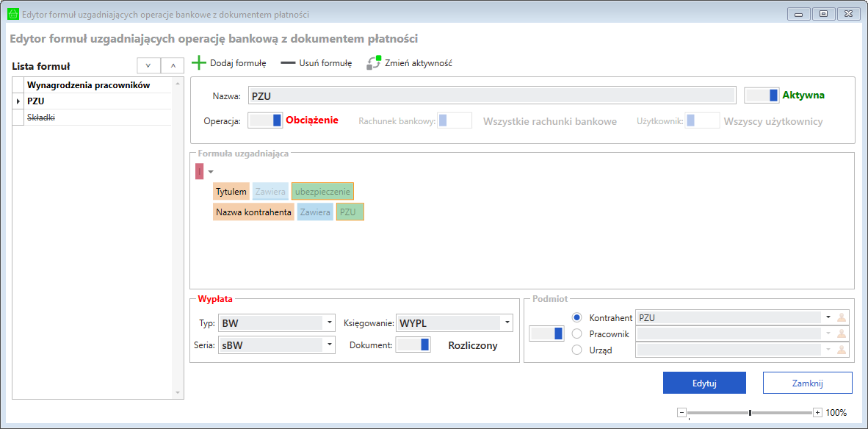Toggle the Aktywna switch
The image size is (868, 429).
762,95
